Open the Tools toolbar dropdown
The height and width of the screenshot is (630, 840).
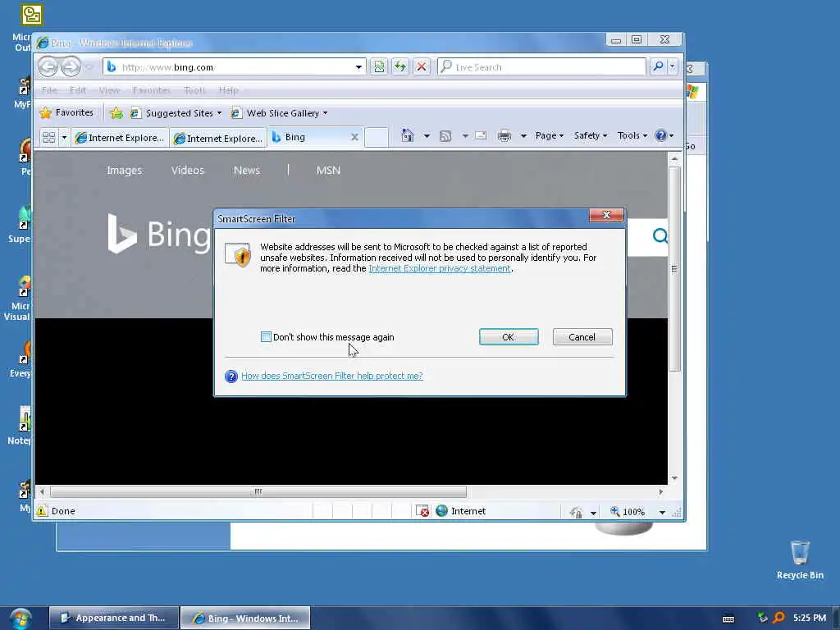point(632,135)
